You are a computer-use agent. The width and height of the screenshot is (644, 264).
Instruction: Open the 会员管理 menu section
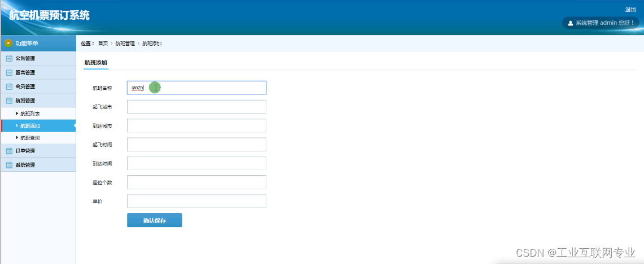[38, 86]
